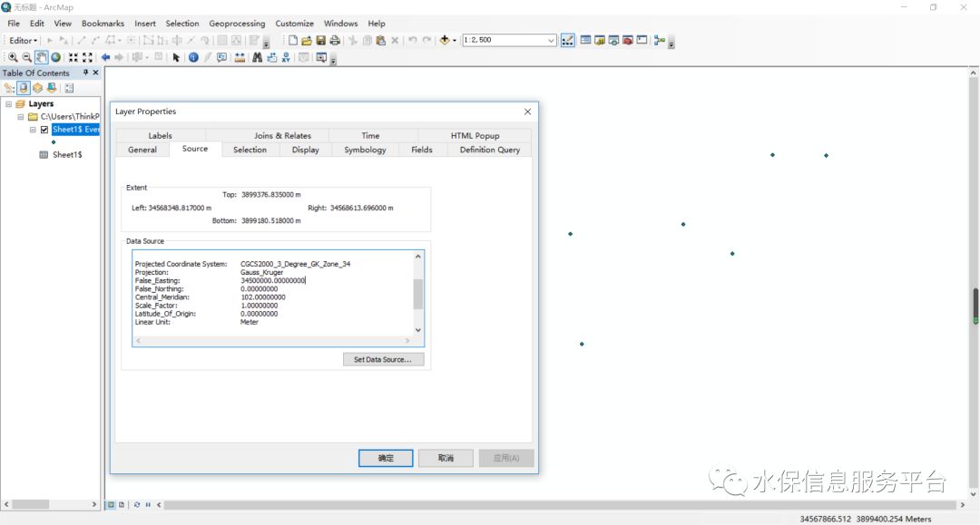Open the Catalog window icon
This screenshot has height=525, width=980.
(600, 40)
